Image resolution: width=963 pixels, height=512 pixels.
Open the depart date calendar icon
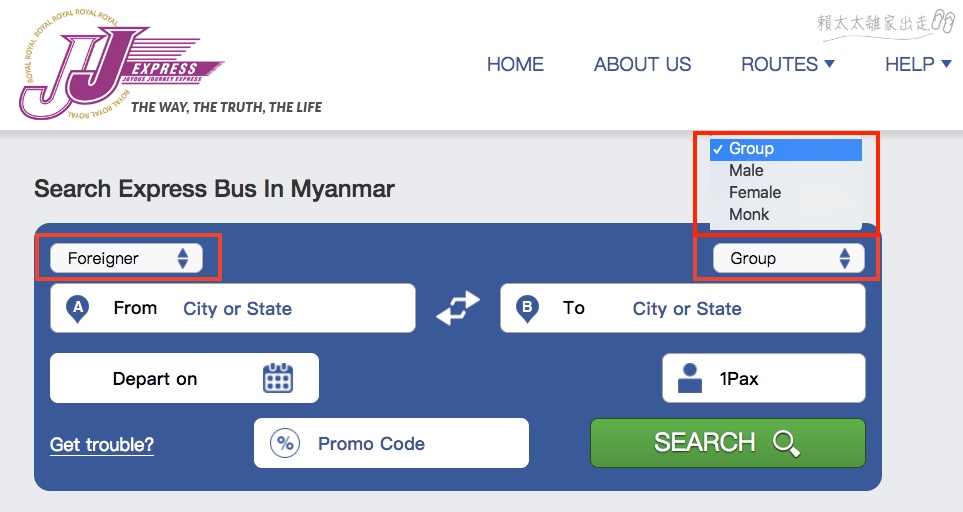(x=278, y=378)
